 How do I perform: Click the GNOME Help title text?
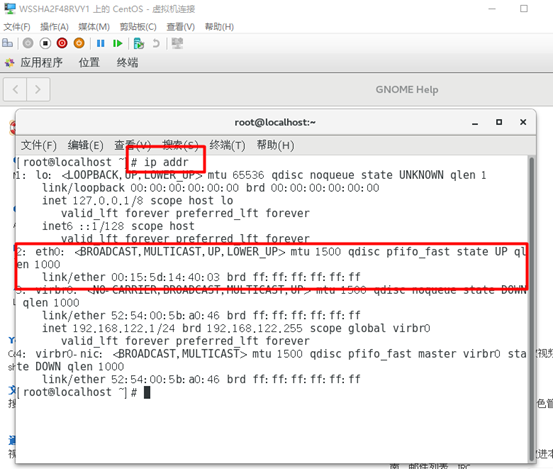(x=407, y=90)
